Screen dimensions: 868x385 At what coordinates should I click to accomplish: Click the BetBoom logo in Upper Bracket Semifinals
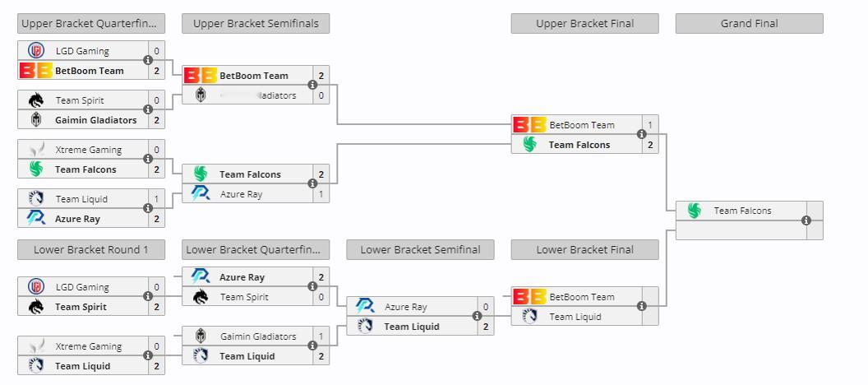(201, 76)
